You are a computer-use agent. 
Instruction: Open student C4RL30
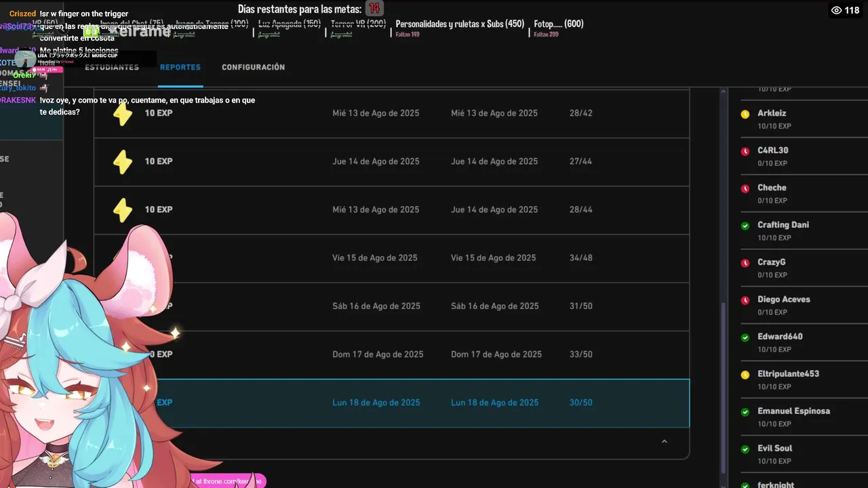click(x=773, y=150)
